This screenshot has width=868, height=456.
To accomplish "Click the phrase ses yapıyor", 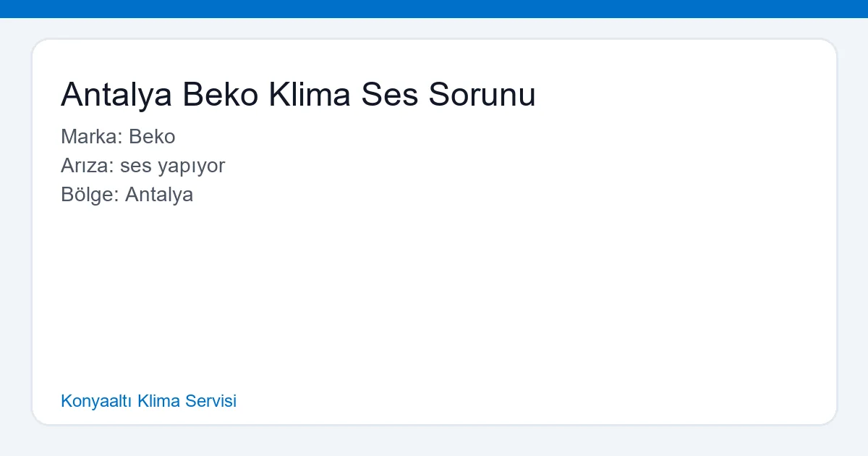I will [x=173, y=166].
